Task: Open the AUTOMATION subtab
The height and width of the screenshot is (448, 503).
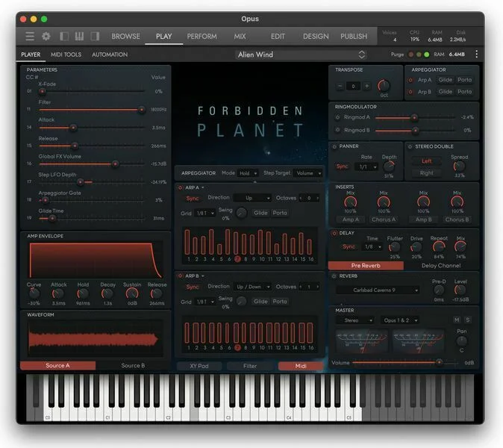Action: [x=110, y=55]
